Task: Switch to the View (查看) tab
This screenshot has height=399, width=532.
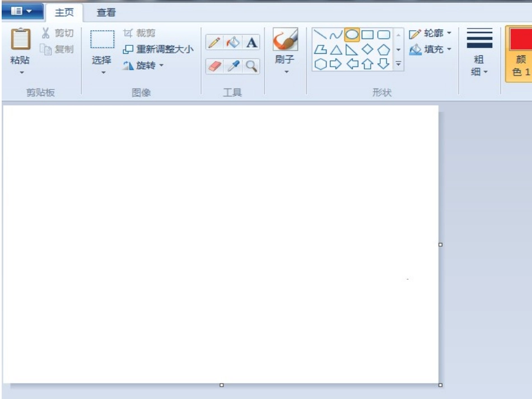Action: tap(106, 12)
